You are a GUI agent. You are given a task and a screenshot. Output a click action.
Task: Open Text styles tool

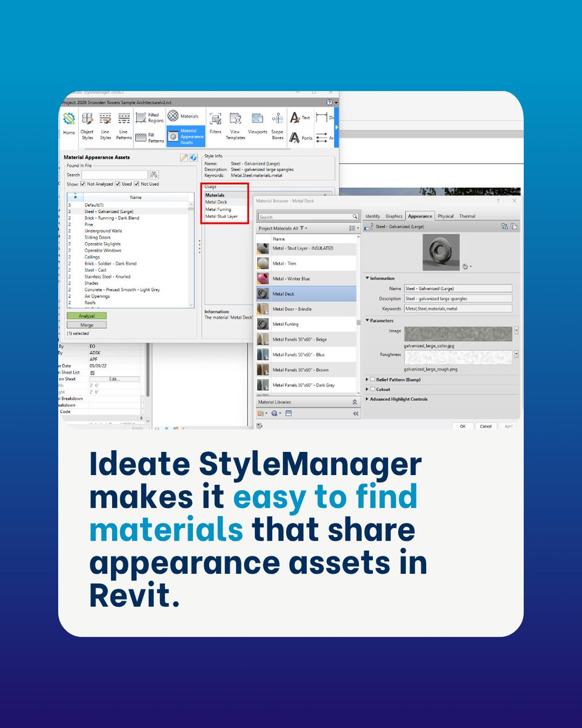299,118
